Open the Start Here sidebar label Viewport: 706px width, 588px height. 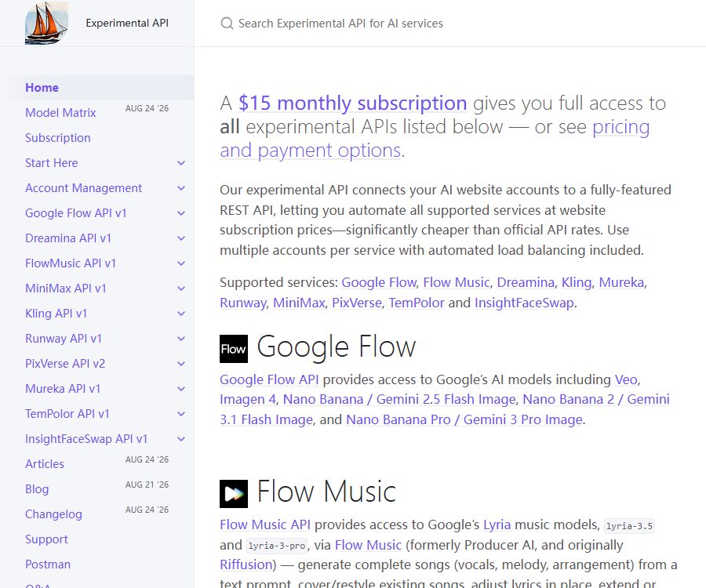coord(51,163)
